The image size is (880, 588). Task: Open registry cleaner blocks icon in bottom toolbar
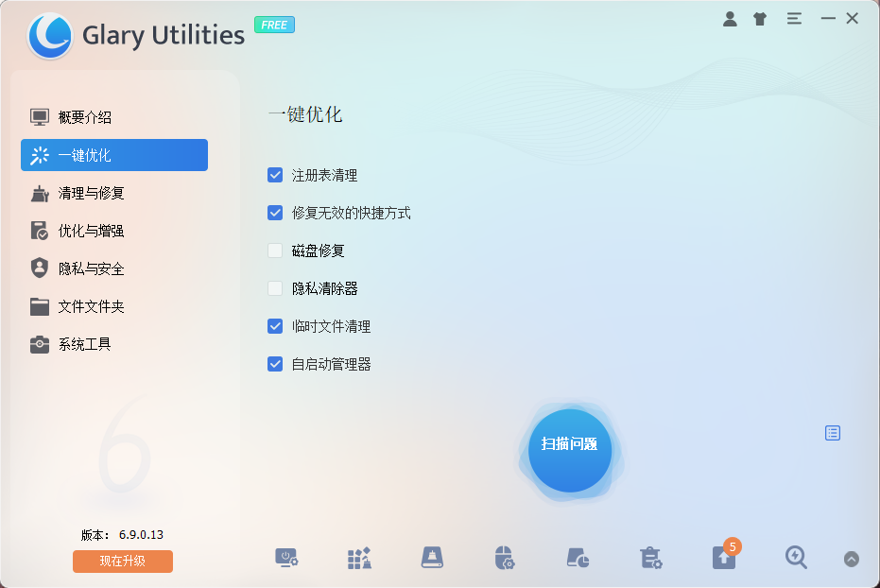[359, 558]
